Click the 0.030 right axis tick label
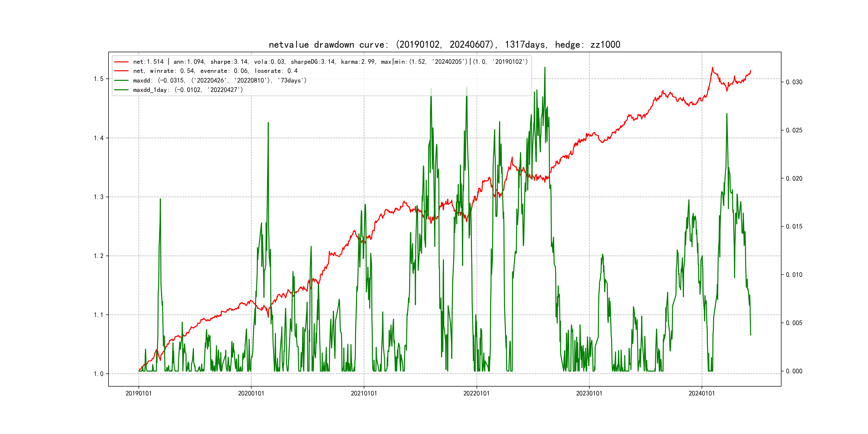 tap(794, 82)
